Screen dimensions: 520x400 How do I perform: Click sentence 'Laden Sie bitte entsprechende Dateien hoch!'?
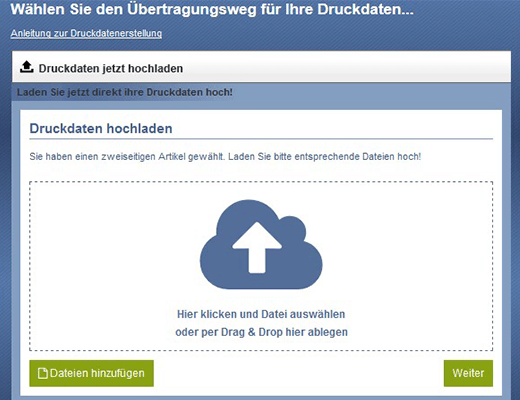click(x=324, y=156)
